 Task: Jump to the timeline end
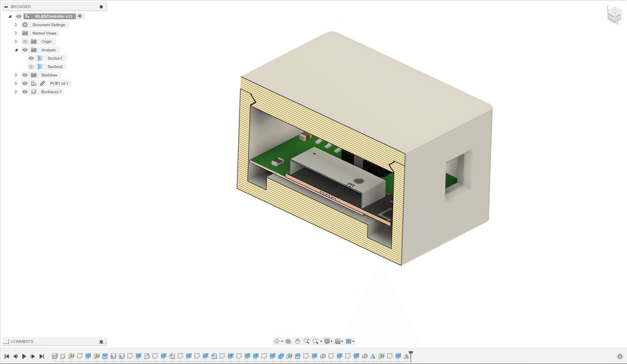(x=41, y=357)
